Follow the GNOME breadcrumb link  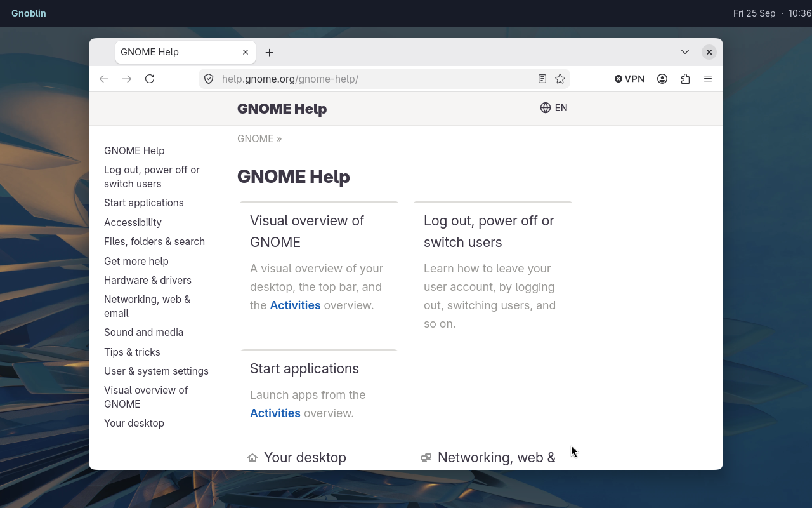click(255, 138)
